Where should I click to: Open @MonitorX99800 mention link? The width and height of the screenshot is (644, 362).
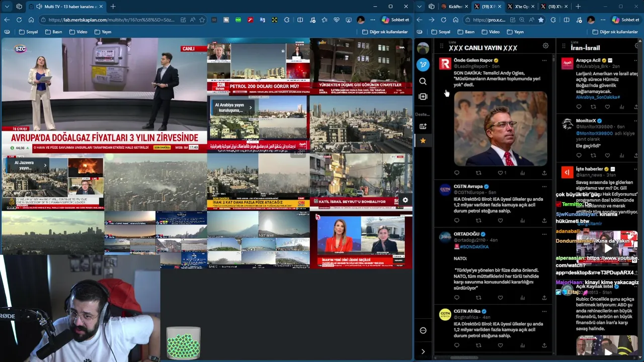pyautogui.click(x=594, y=133)
